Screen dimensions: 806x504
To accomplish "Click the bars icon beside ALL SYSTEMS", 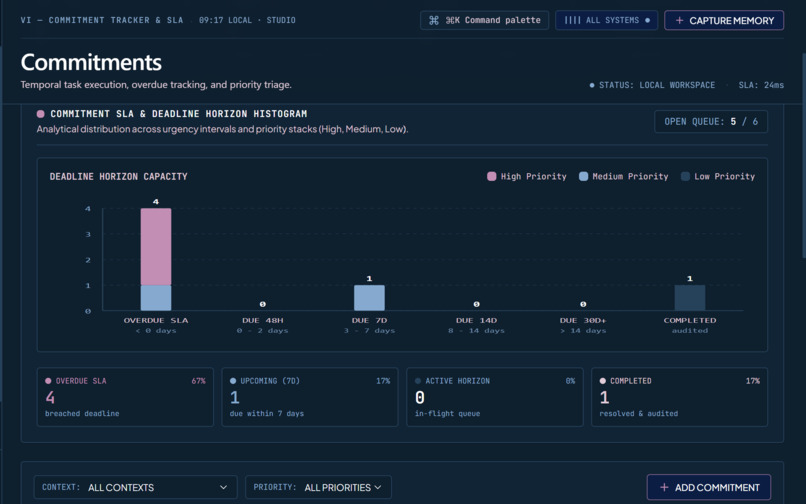I will tap(572, 21).
